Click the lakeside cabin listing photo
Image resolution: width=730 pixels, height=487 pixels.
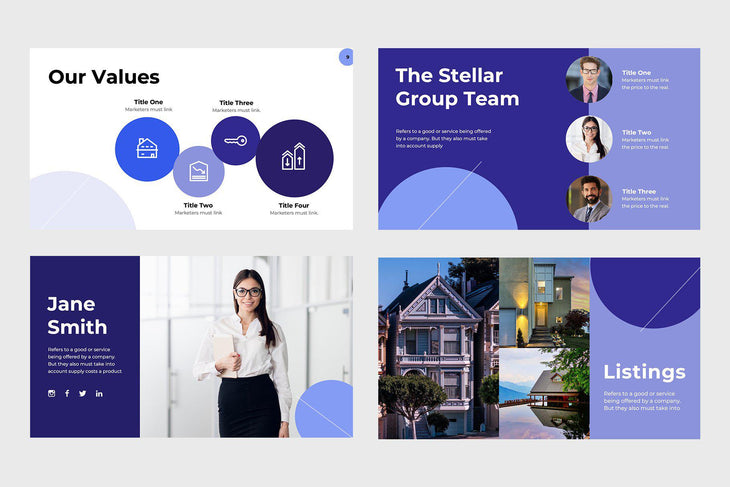tap(544, 393)
